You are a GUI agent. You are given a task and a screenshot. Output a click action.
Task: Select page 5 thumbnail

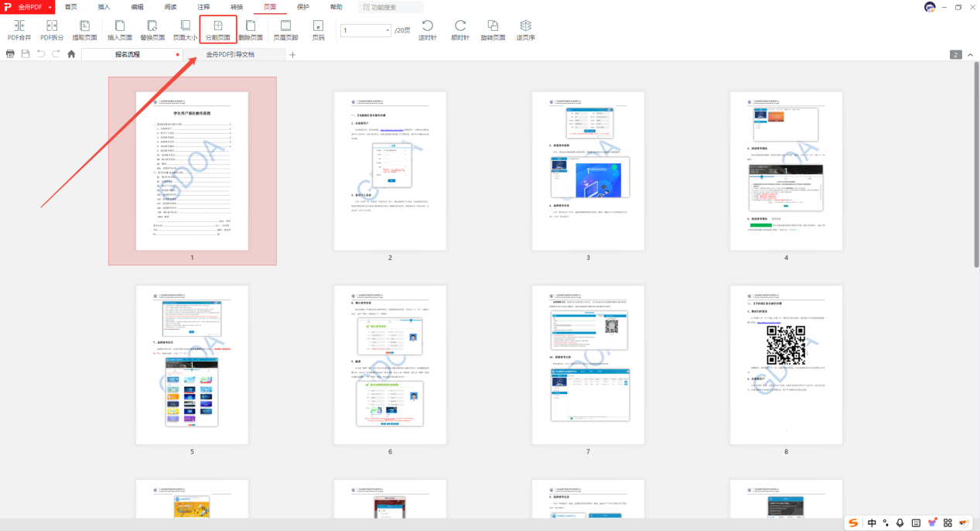(x=192, y=365)
